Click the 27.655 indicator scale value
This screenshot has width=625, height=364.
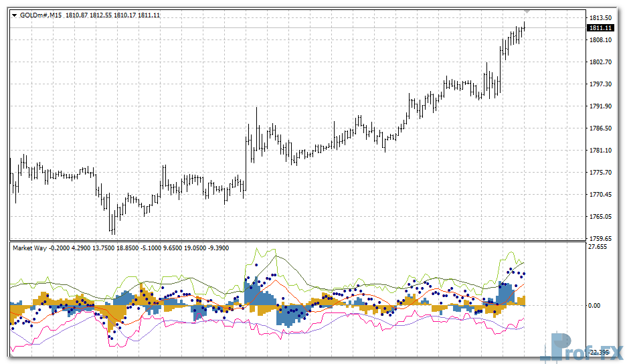point(598,247)
